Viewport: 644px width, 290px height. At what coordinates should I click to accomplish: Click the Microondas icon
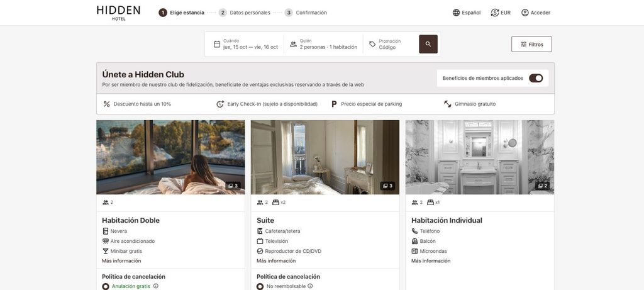(414, 251)
